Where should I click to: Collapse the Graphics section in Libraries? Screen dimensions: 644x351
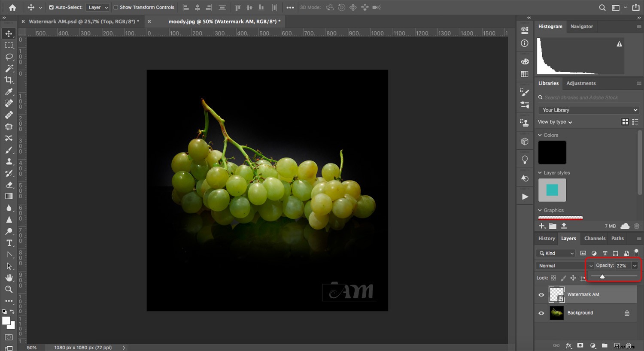coord(540,210)
